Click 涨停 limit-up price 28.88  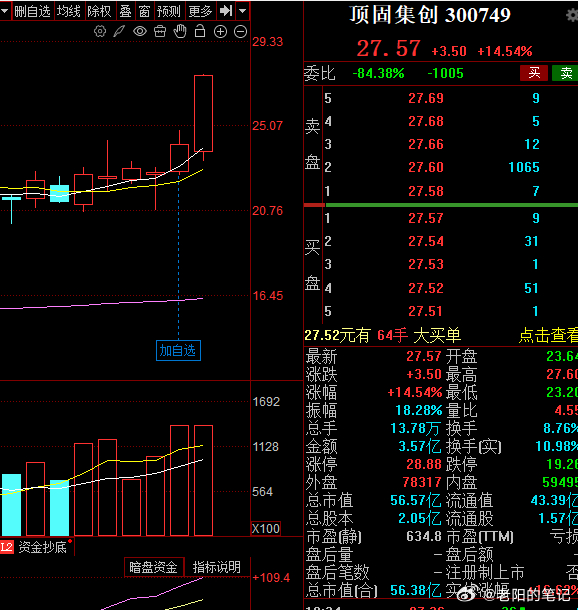pyautogui.click(x=424, y=464)
